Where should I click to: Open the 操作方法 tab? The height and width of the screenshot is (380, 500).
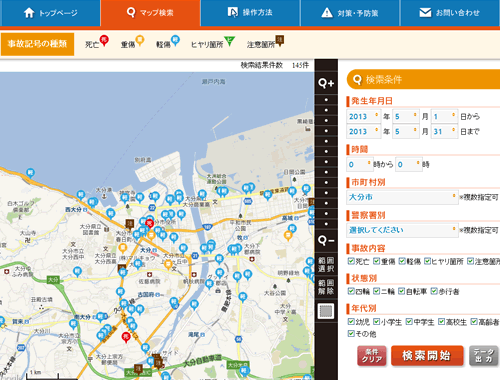[x=250, y=13]
